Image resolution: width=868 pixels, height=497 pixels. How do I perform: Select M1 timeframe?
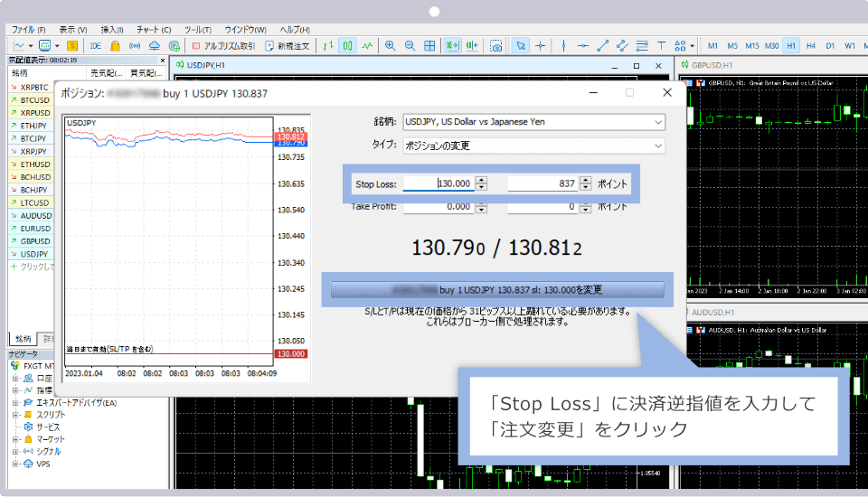click(712, 46)
